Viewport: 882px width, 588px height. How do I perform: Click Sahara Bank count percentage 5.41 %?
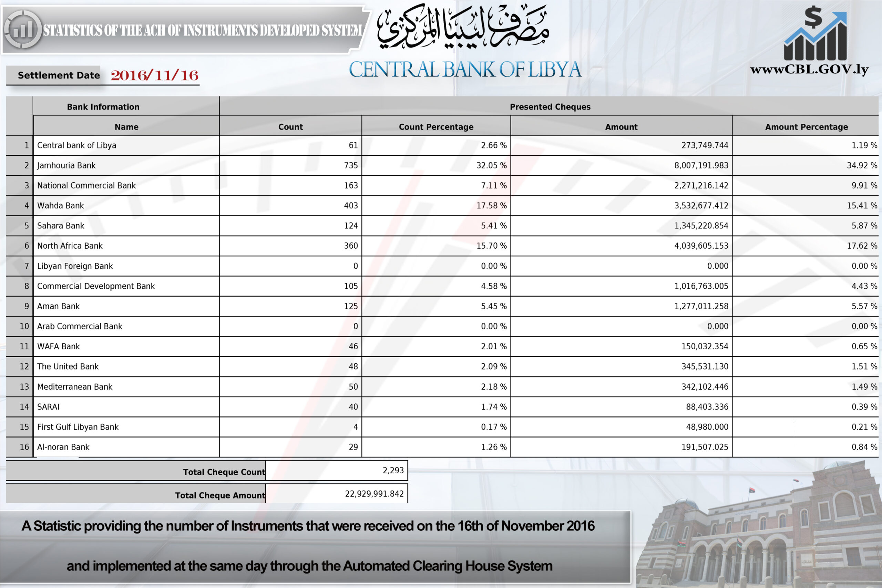pos(493,226)
